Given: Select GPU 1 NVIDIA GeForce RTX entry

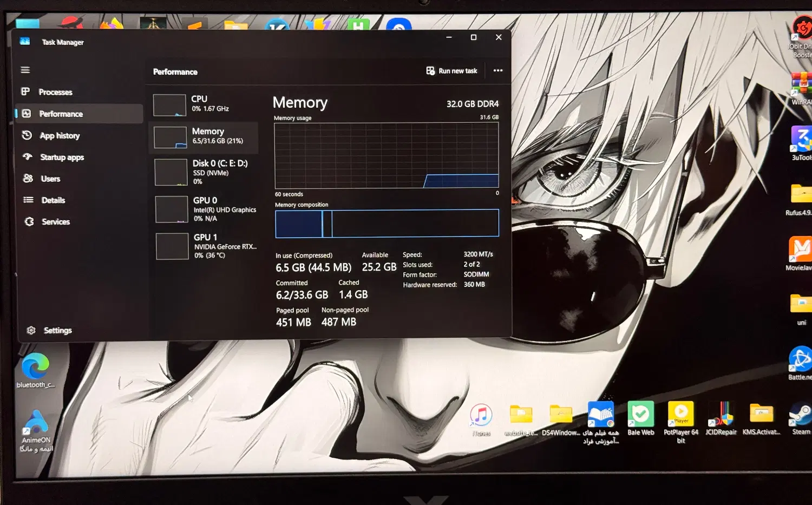Looking at the screenshot, I should (205, 246).
